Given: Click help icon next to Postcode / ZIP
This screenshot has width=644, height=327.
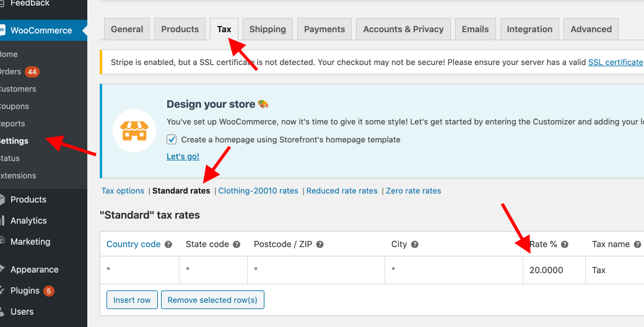Looking at the screenshot, I should (320, 245).
